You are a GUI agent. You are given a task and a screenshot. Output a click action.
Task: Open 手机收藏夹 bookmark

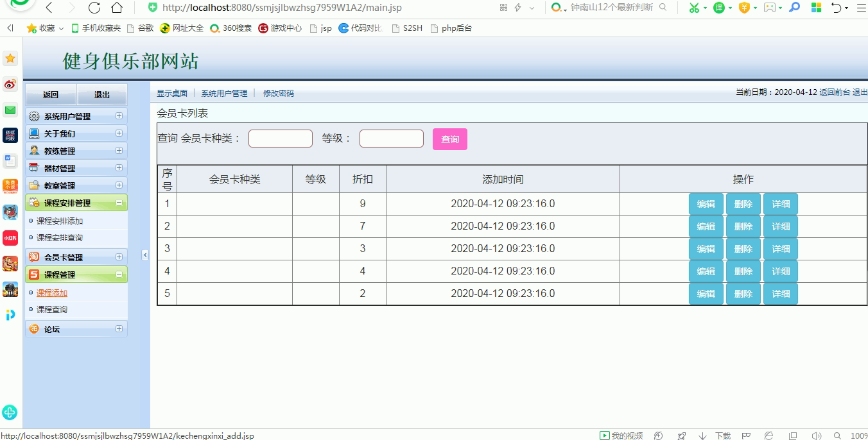(x=96, y=28)
